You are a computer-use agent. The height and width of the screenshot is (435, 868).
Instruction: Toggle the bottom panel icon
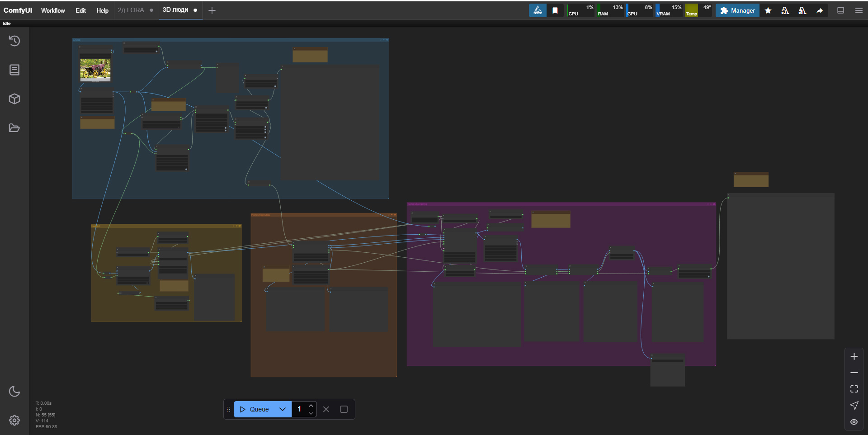point(841,10)
